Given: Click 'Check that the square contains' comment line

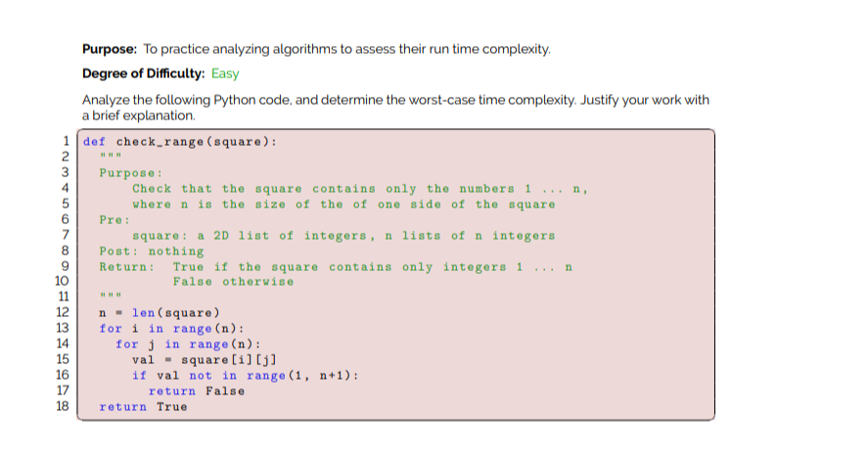Looking at the screenshot, I should 360,189.
